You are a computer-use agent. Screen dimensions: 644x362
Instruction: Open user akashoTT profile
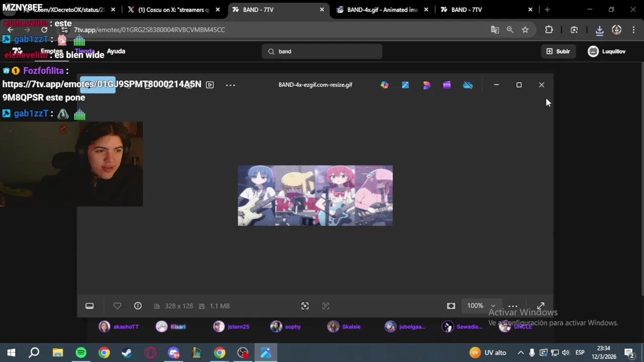pos(119,327)
